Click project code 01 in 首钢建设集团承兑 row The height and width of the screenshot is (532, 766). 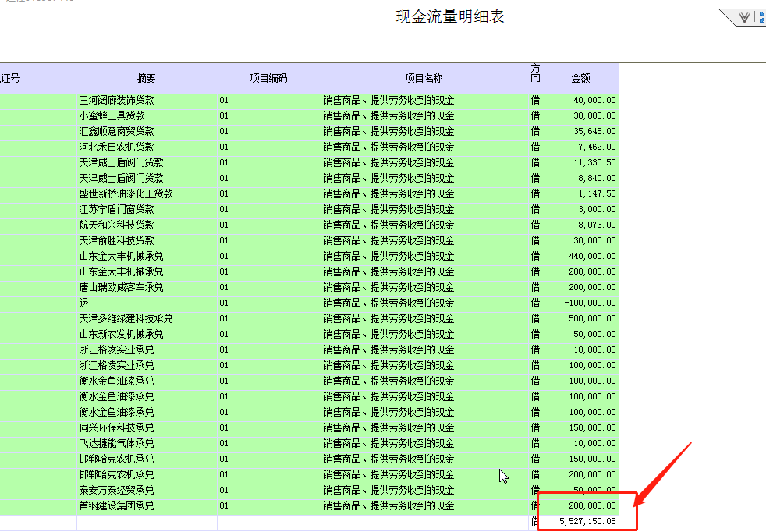pos(268,505)
